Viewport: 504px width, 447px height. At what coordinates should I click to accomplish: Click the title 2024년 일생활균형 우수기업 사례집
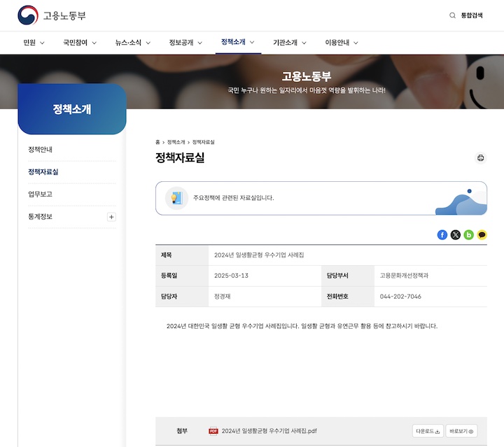[x=259, y=255]
